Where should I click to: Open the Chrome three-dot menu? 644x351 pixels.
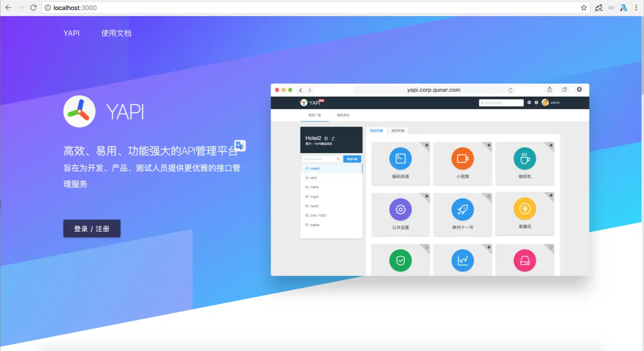(637, 7)
